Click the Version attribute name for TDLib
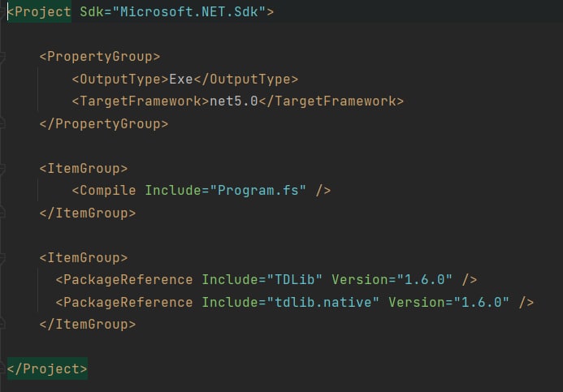Screen dimensions: 563x392 359,279
